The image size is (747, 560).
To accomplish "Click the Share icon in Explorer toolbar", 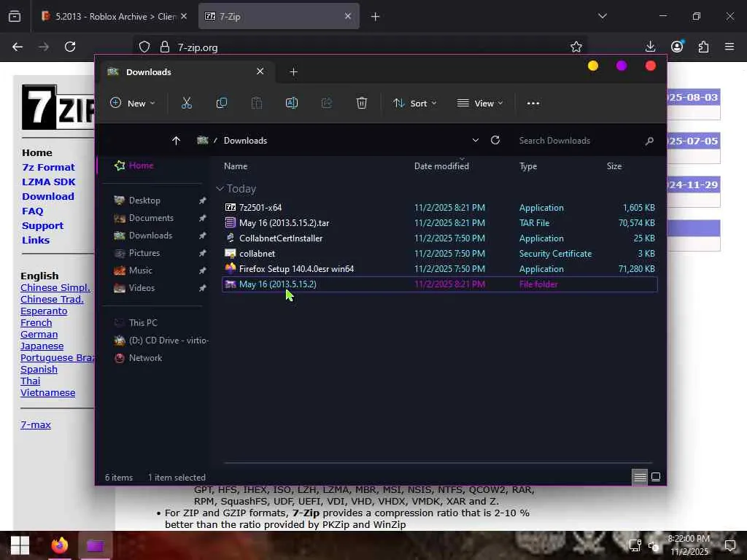I will point(326,103).
